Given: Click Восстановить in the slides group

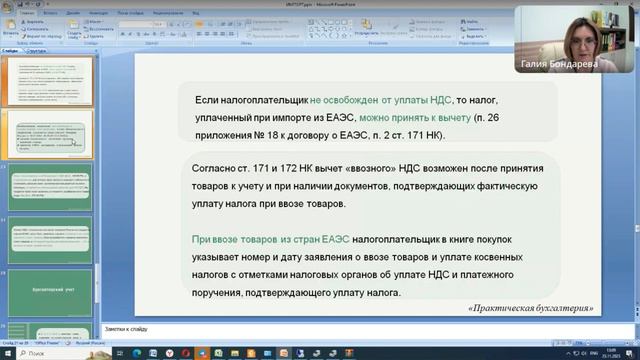Looking at the screenshot, I should (99, 29).
